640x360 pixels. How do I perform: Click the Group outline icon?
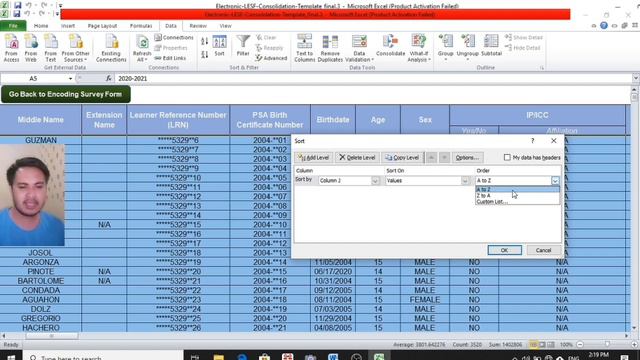(445, 47)
